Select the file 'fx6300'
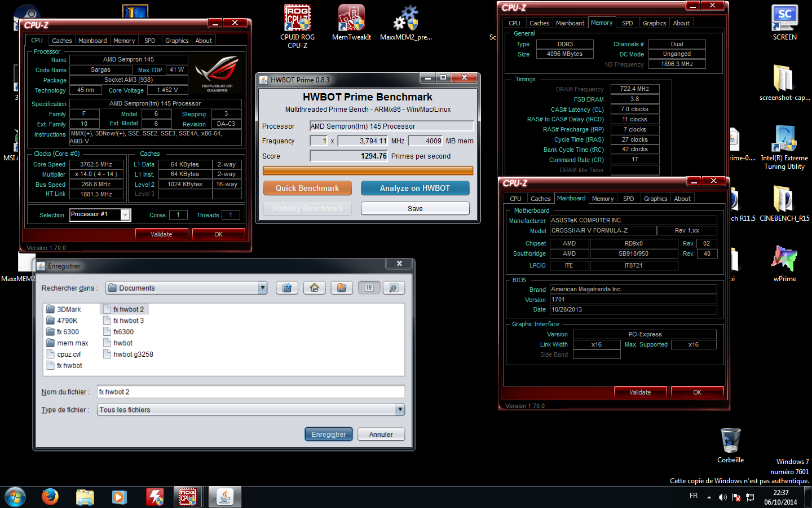Viewport: 812px width, 508px height. (118, 332)
